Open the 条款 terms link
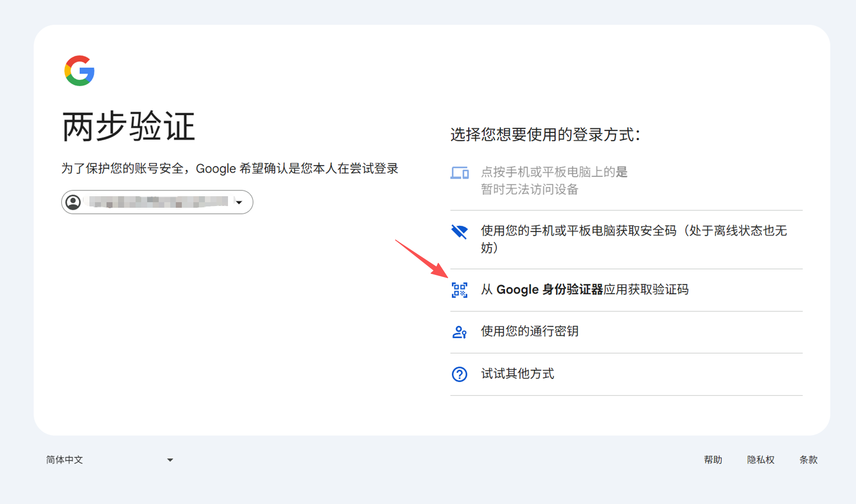 [x=808, y=460]
